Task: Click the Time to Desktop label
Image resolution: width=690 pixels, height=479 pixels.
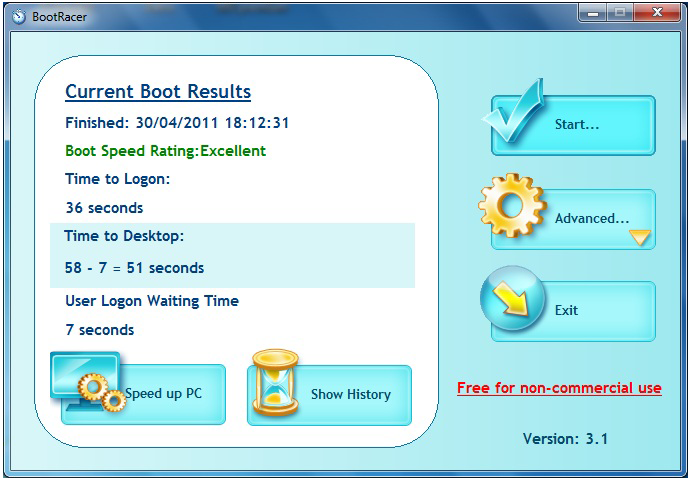Action: click(x=124, y=236)
